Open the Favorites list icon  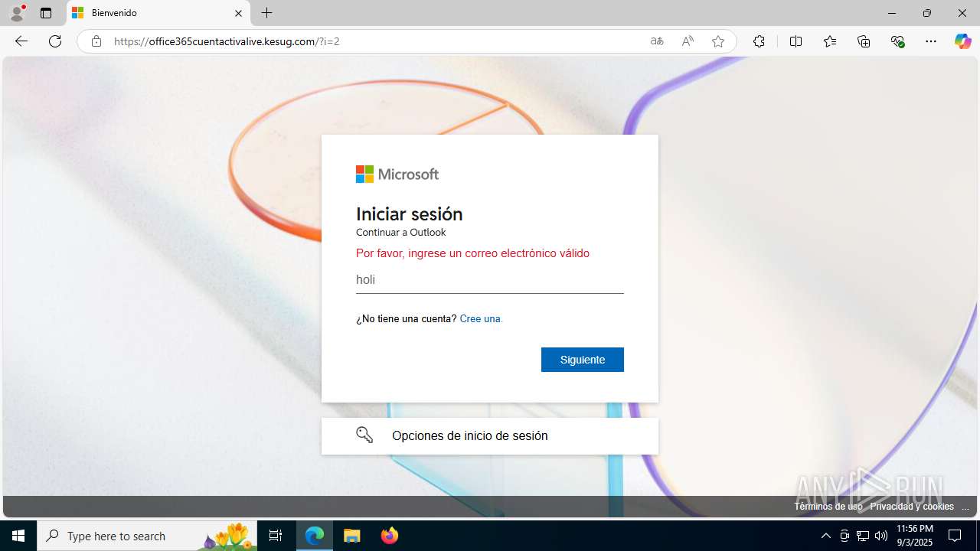pos(830,41)
